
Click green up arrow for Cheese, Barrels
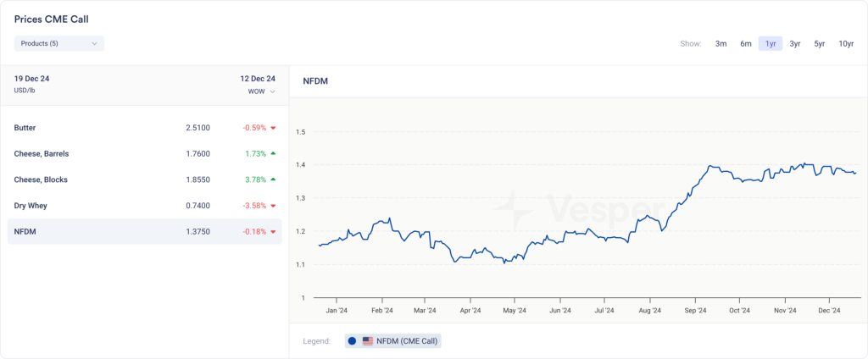click(274, 154)
